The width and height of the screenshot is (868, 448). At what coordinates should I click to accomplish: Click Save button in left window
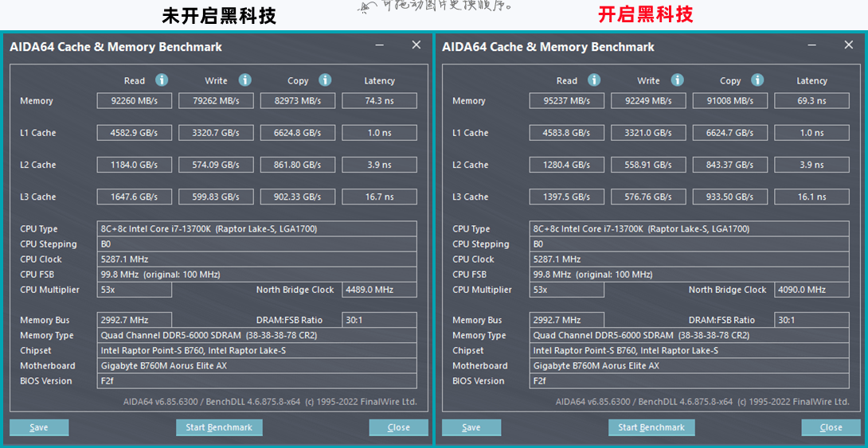39,427
